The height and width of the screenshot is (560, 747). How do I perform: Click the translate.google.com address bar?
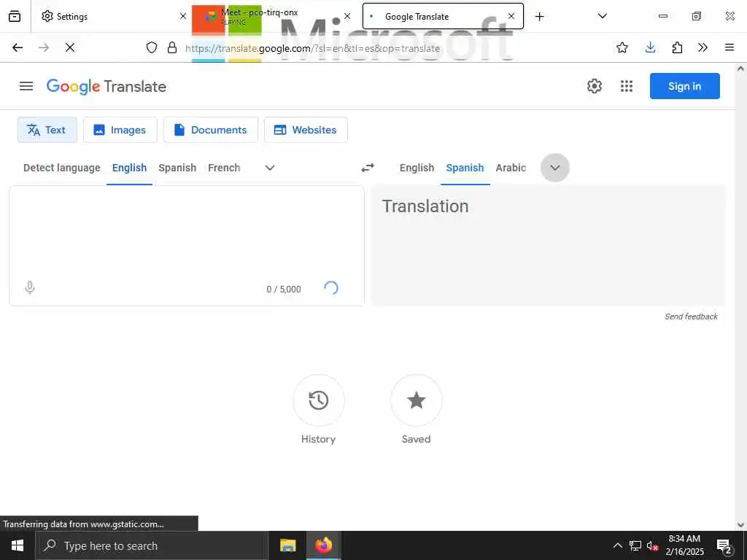(312, 48)
